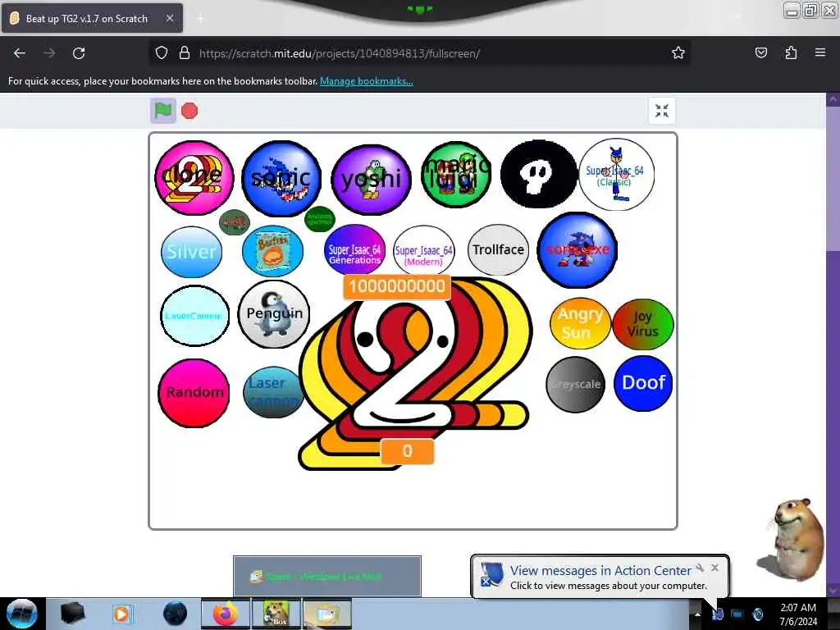
Task: Click the small red-green circle near clone
Action: 235,221
